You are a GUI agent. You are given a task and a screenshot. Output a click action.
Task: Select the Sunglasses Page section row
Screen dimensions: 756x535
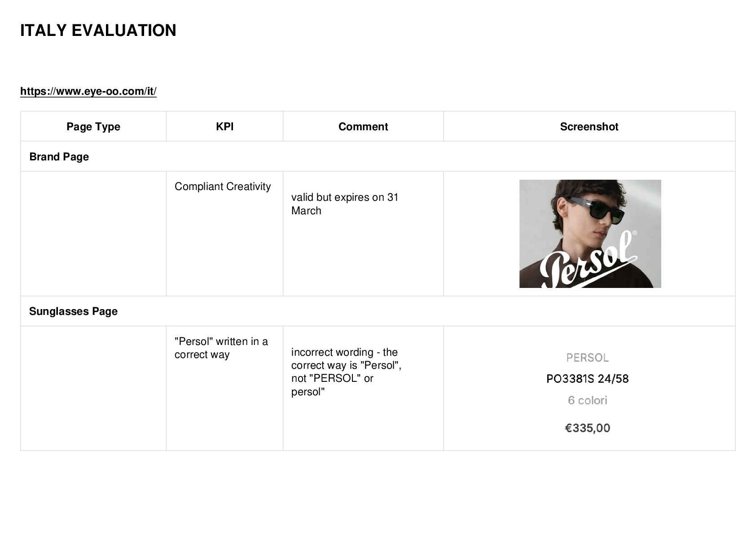tap(378, 311)
